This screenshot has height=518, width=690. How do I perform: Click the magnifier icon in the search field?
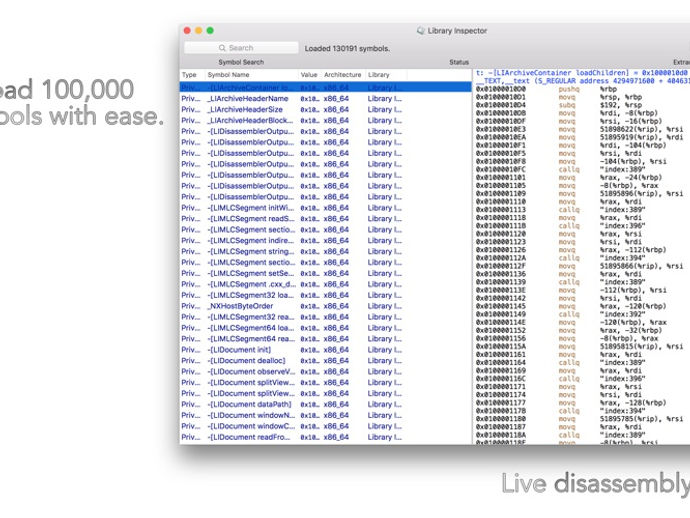(x=222, y=48)
